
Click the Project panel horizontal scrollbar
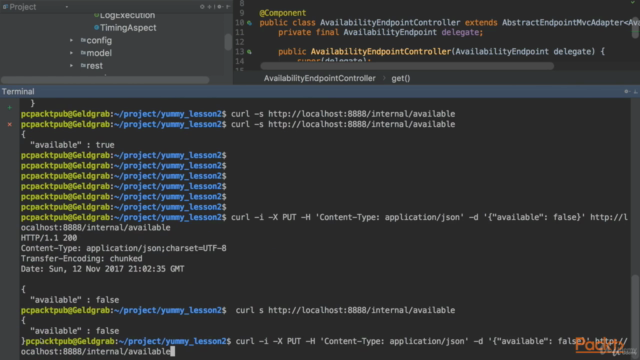(105, 80)
